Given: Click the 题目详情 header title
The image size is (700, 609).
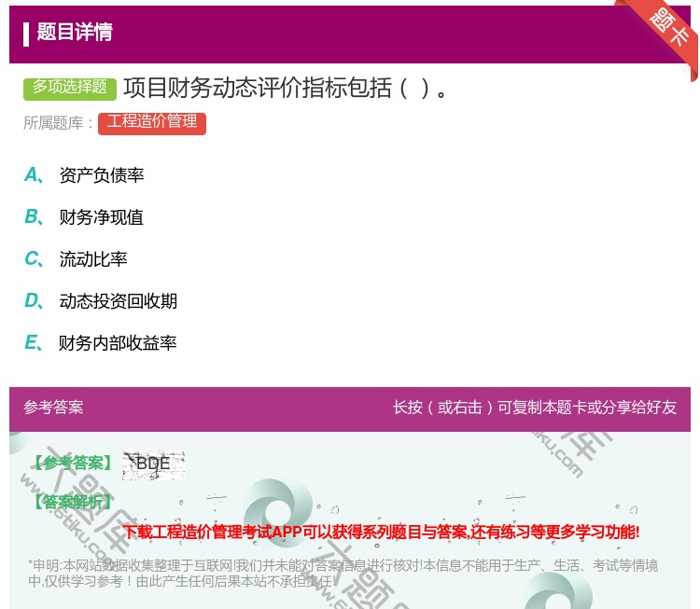Looking at the screenshot, I should point(74,33).
